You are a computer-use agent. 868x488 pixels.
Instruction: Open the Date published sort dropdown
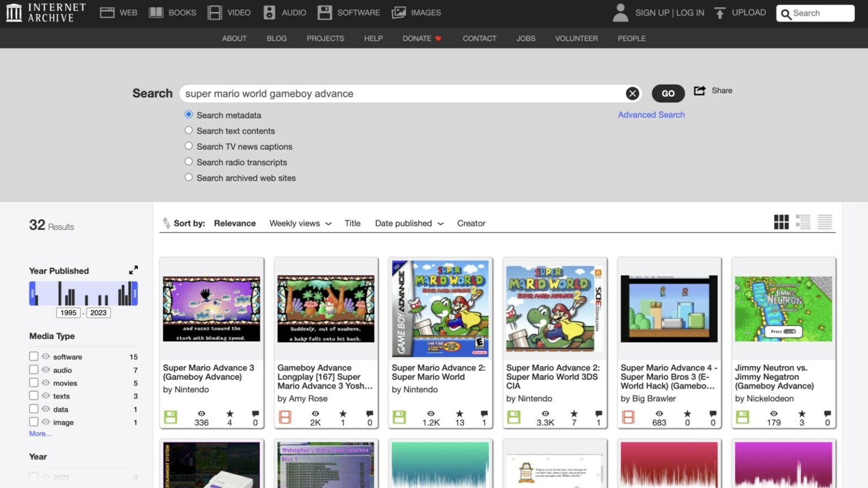(x=409, y=223)
